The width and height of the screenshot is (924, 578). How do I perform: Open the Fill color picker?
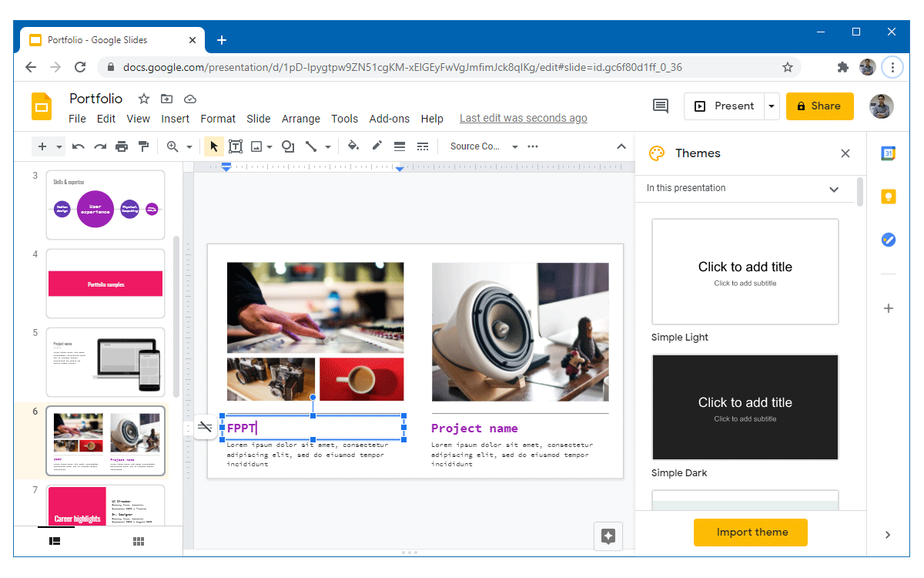tap(353, 146)
